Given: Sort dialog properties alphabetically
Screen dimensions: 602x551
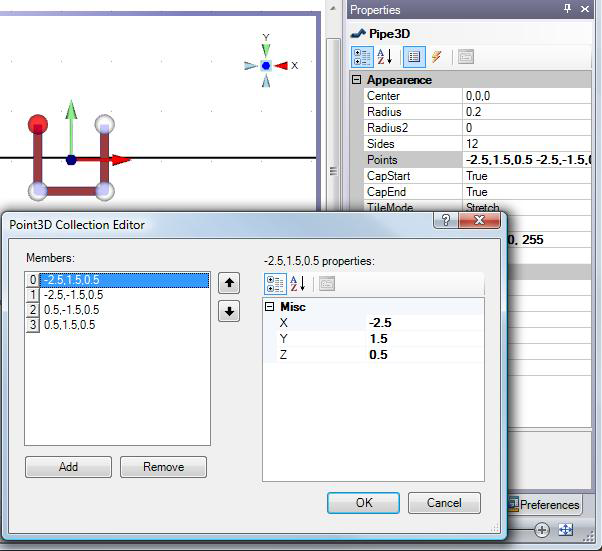Looking at the screenshot, I should click(297, 284).
